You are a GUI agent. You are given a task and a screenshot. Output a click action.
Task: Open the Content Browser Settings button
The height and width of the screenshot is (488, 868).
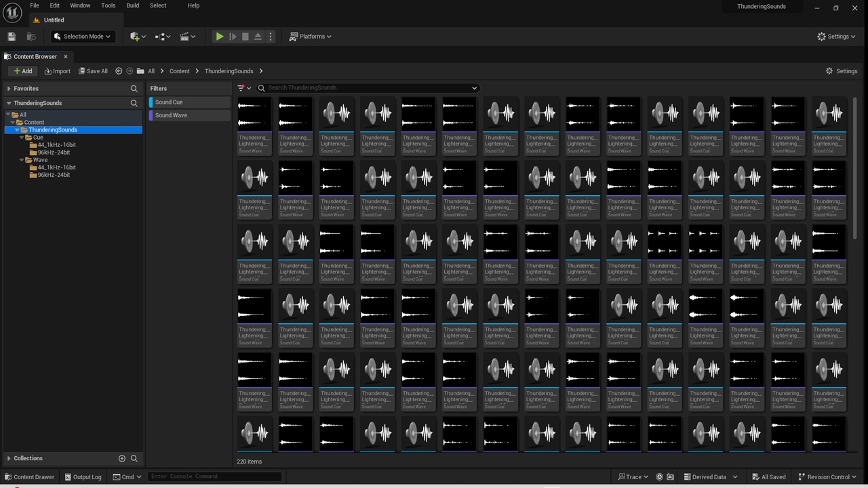pos(842,71)
